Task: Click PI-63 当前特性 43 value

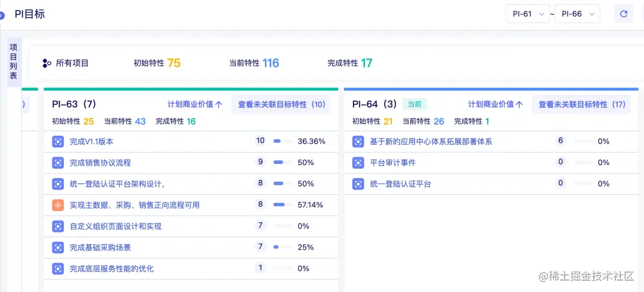Action: (140, 121)
